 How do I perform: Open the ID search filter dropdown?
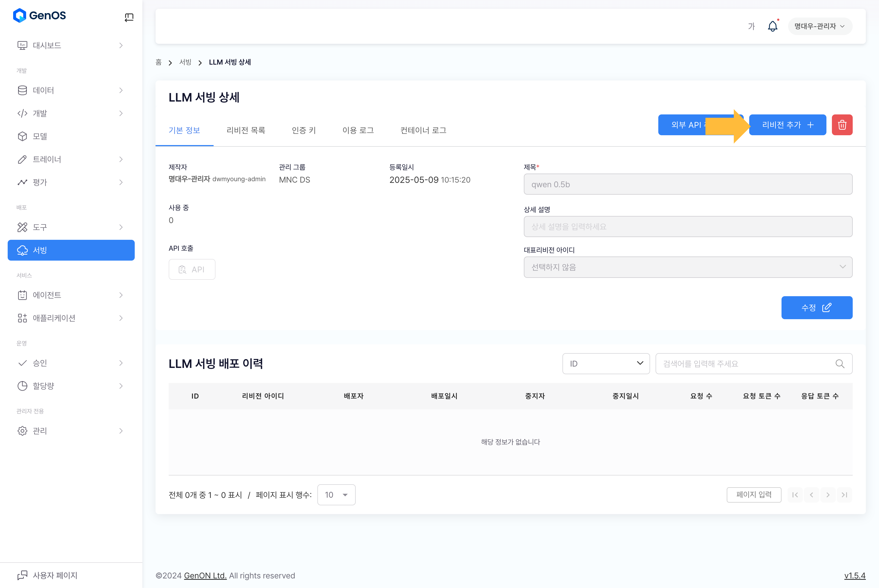[605, 364]
